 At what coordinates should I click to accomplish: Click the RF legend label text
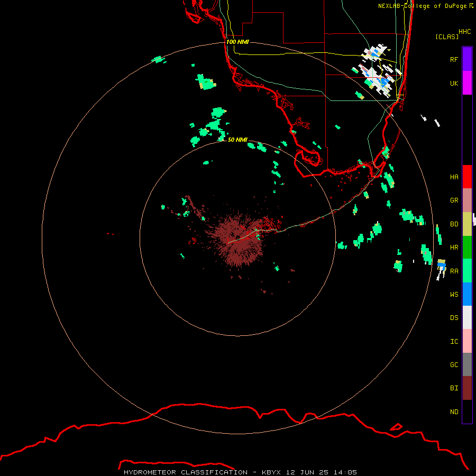point(454,59)
